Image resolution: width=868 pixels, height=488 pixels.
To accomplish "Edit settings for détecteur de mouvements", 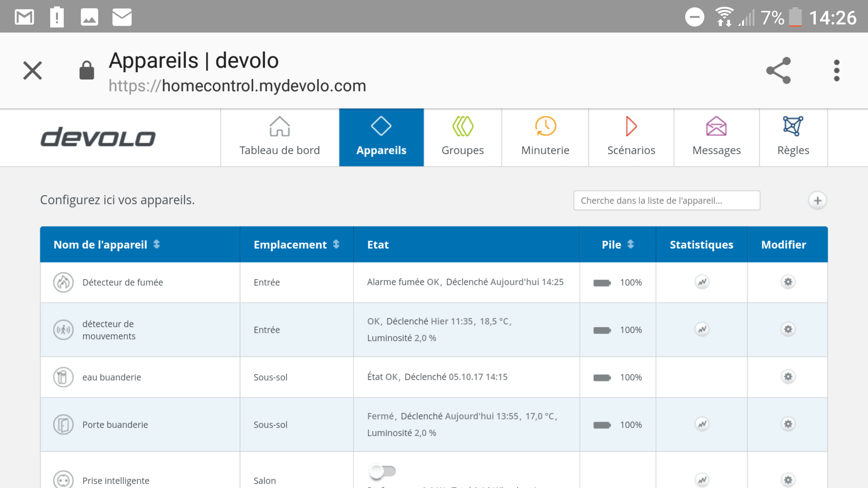I will click(x=788, y=329).
